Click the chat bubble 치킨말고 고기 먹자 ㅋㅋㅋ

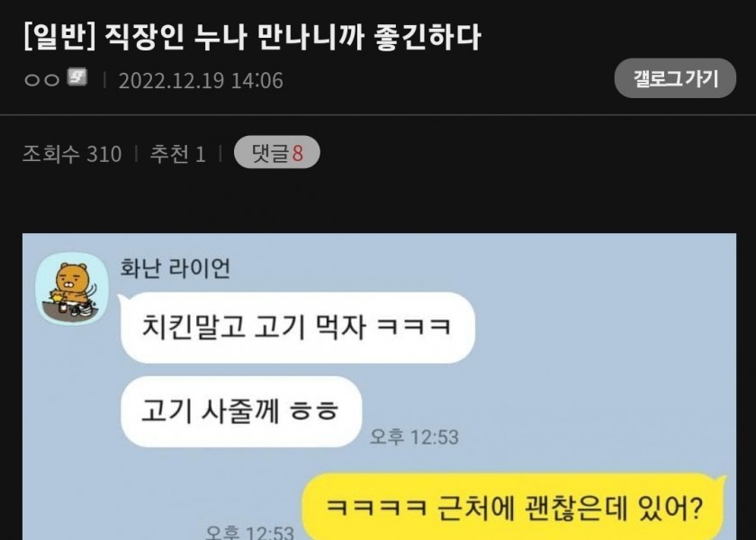298,328
